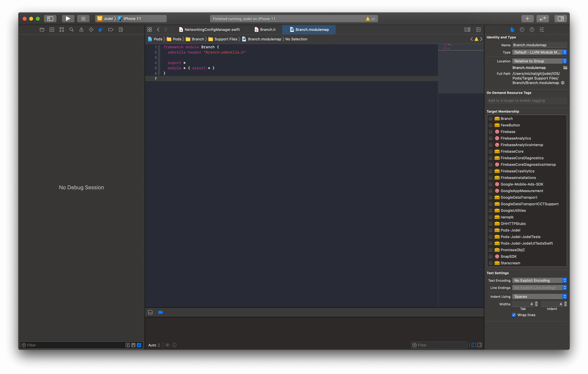Open the Source Control navigator
The image size is (588, 374).
click(x=52, y=30)
